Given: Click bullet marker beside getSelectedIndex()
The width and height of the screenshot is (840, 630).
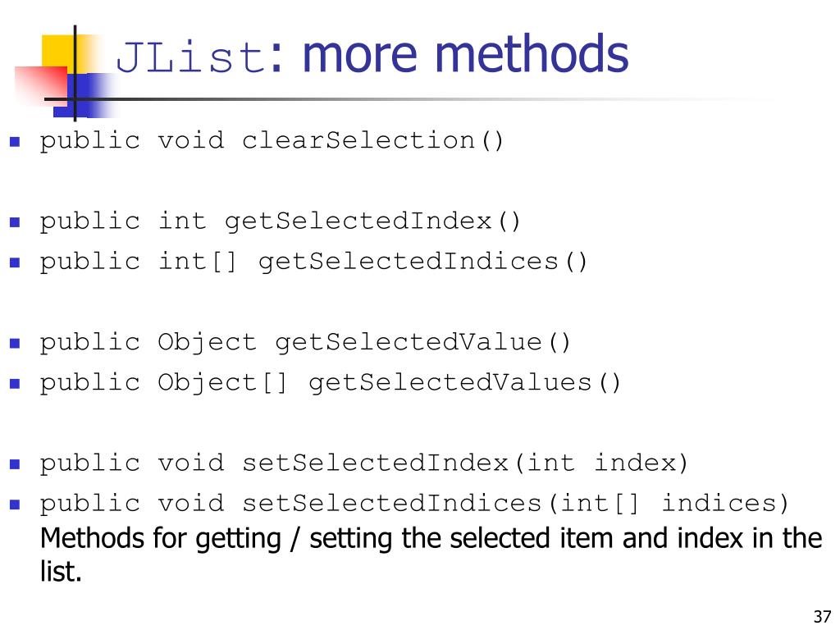Looking at the screenshot, I should (x=15, y=221).
